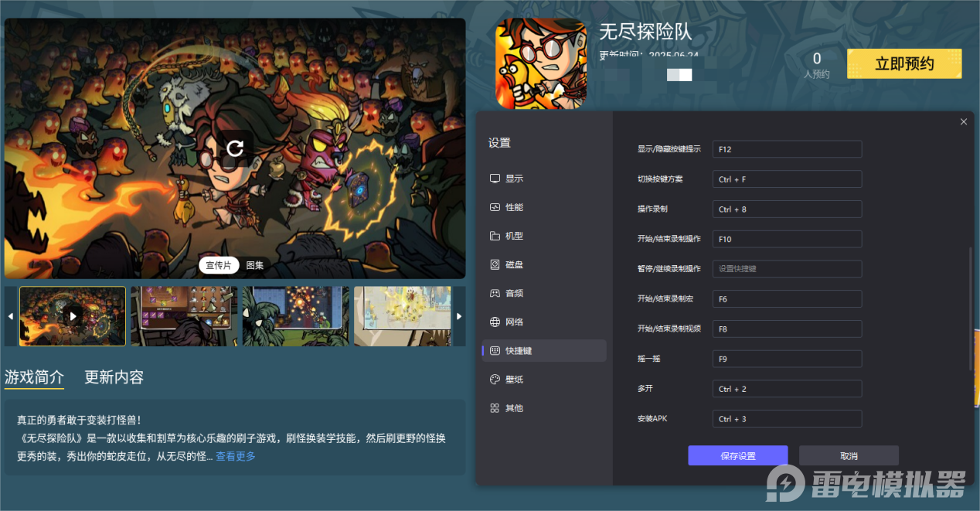Click the 摇一摇 label

point(649,359)
